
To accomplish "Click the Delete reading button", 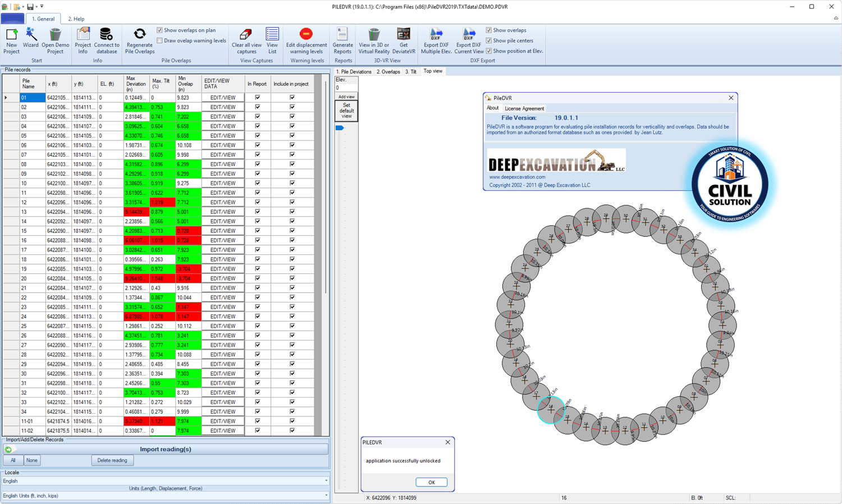I will [x=112, y=460].
